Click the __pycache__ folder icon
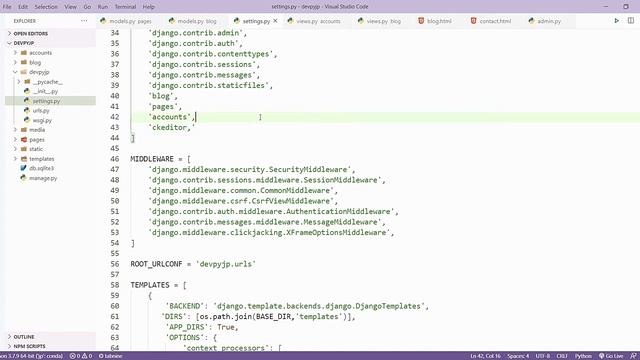640x360 pixels. coord(27,82)
